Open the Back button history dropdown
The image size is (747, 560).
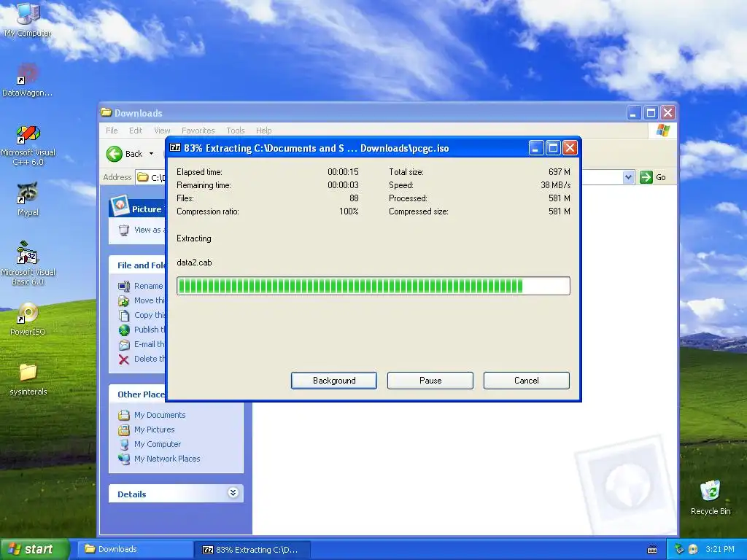pyautogui.click(x=151, y=154)
